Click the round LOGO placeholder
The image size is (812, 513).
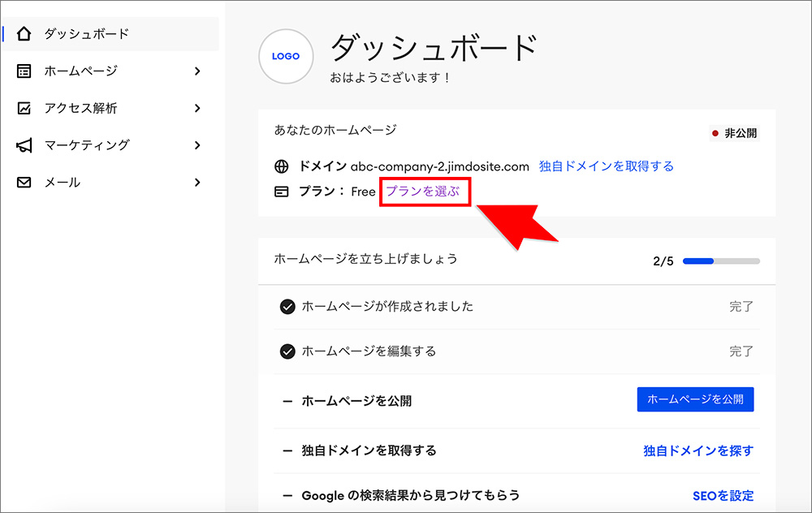pos(286,57)
